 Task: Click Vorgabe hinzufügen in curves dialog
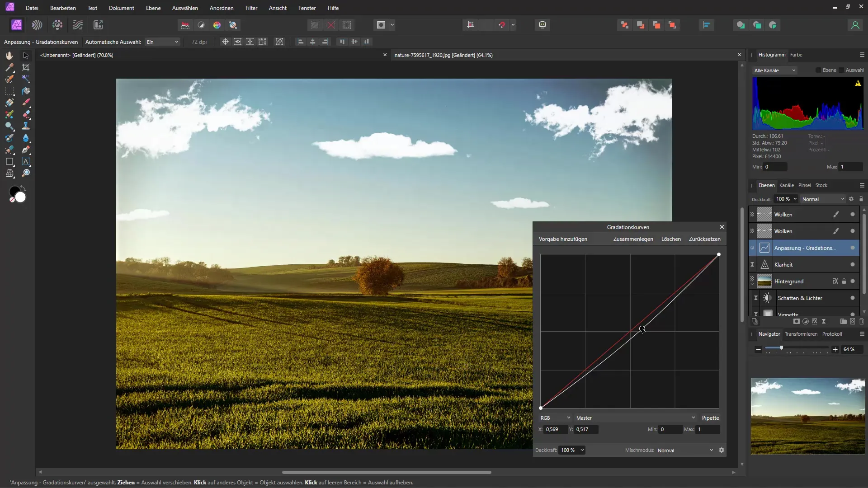point(563,239)
